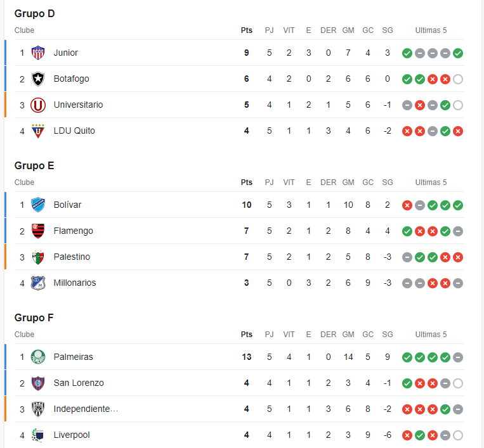
Task: Click the Junior club crest icon
Action: pyautogui.click(x=38, y=53)
